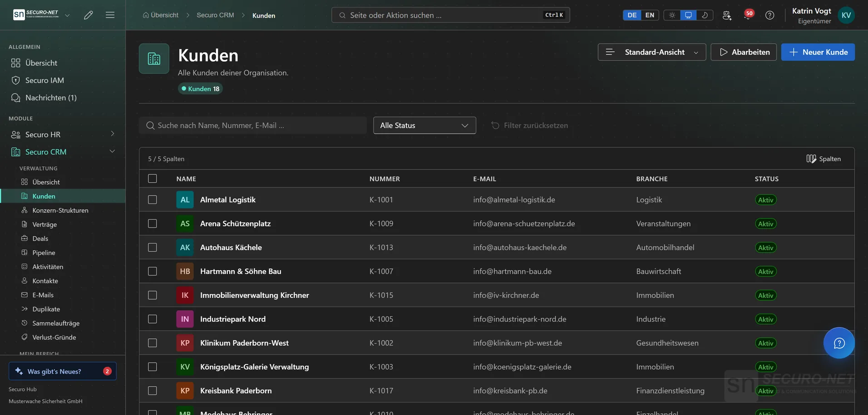This screenshot has width=868, height=415.
Task: Click the Neuer Kunde button
Action: pos(818,52)
